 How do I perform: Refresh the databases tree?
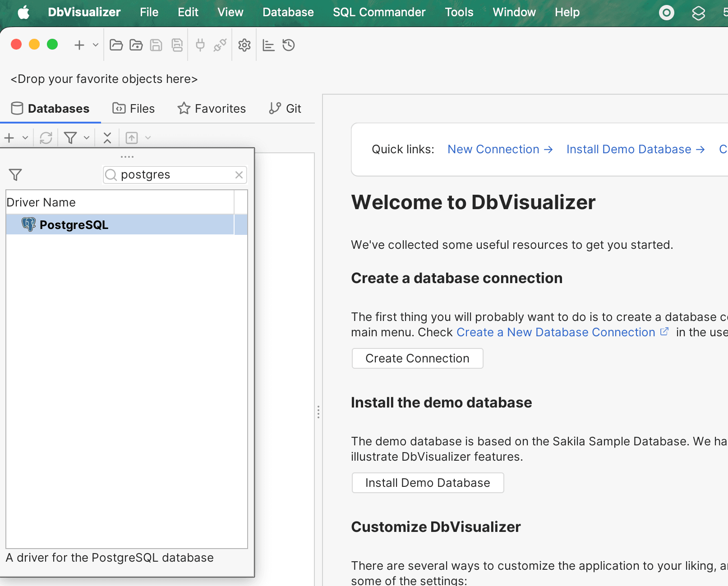46,137
